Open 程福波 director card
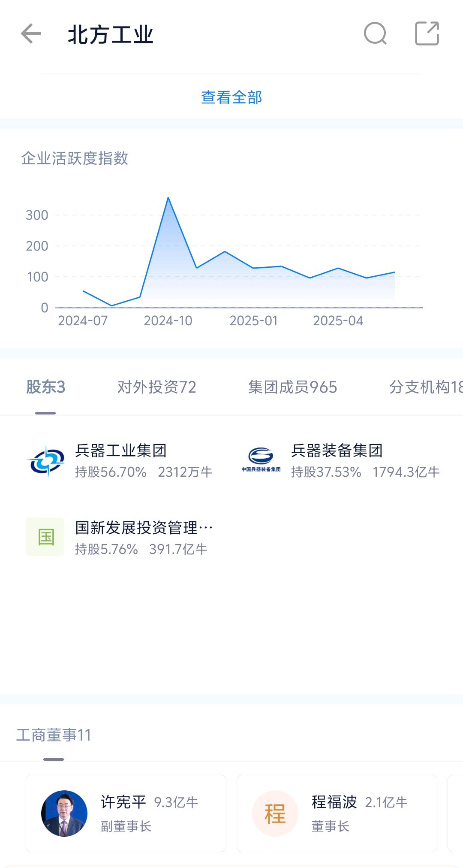Viewport: 463px width, 868px height. click(x=337, y=813)
